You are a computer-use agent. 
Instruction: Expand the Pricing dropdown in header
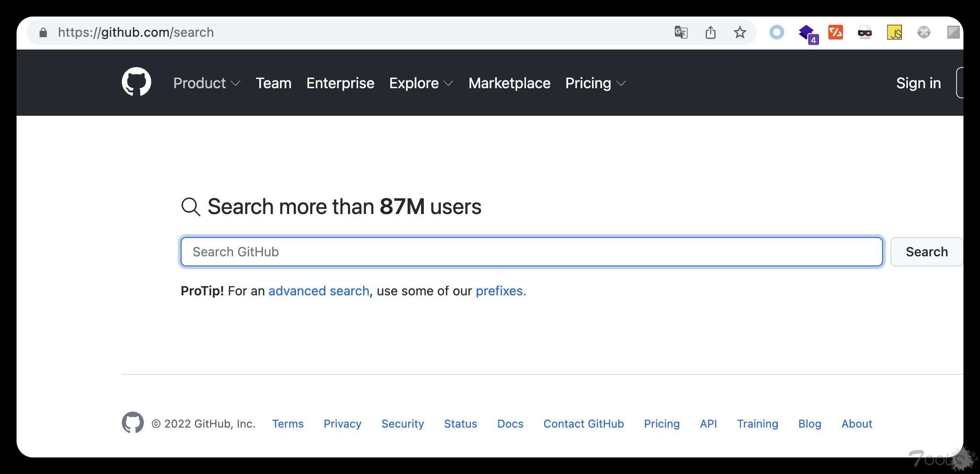(596, 83)
